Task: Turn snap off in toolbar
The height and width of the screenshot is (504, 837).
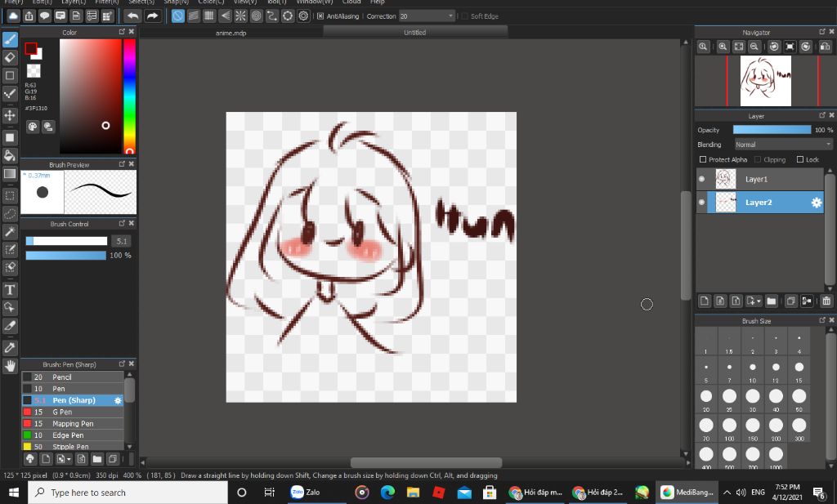Action: pos(177,16)
